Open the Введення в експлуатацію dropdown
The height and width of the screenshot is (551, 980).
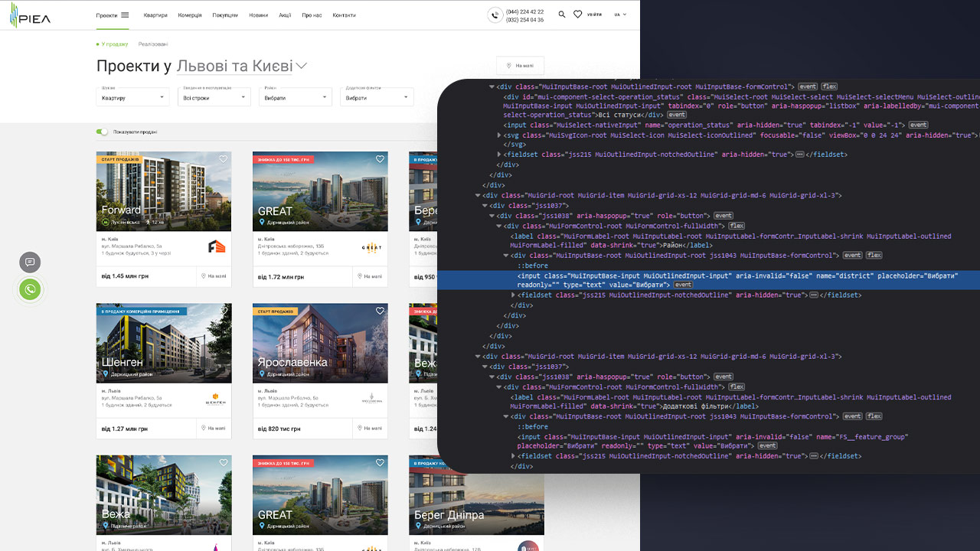click(x=214, y=97)
